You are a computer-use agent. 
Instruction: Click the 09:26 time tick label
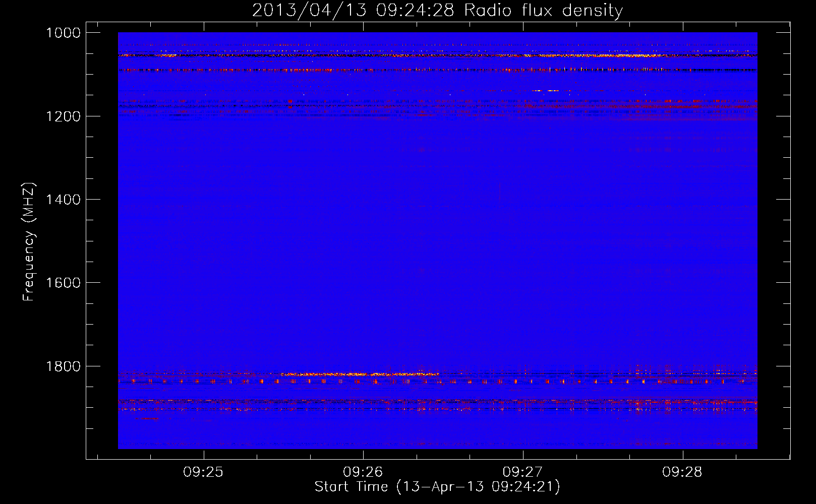(363, 472)
